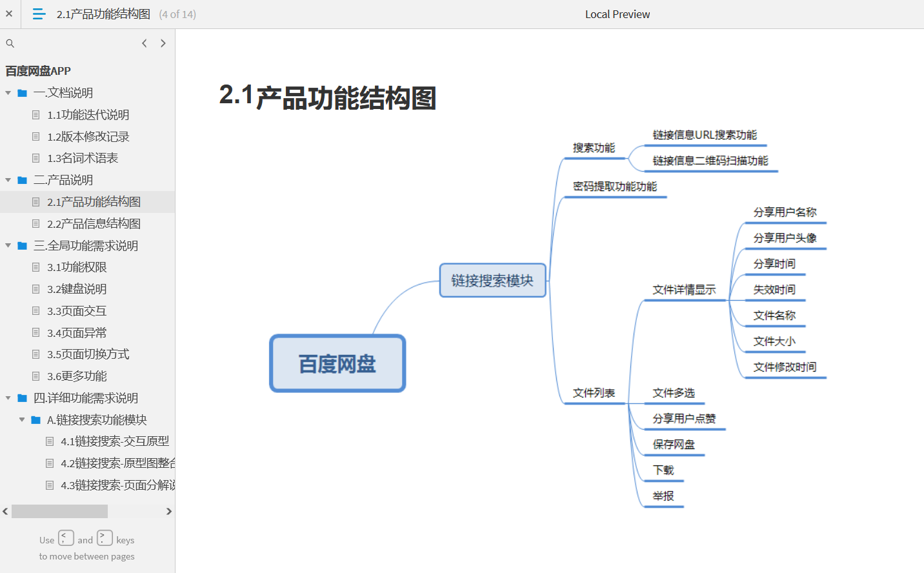Collapse the 二.产品说明 folder

coord(8,180)
